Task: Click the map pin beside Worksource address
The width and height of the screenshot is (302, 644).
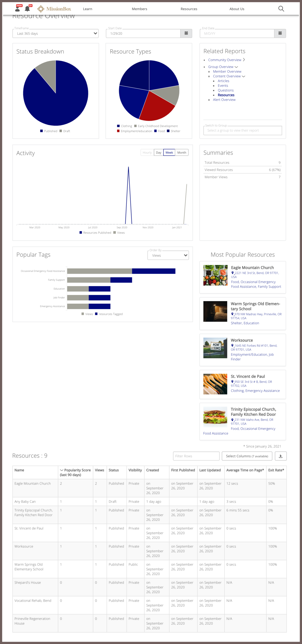Action: pyautogui.click(x=232, y=346)
